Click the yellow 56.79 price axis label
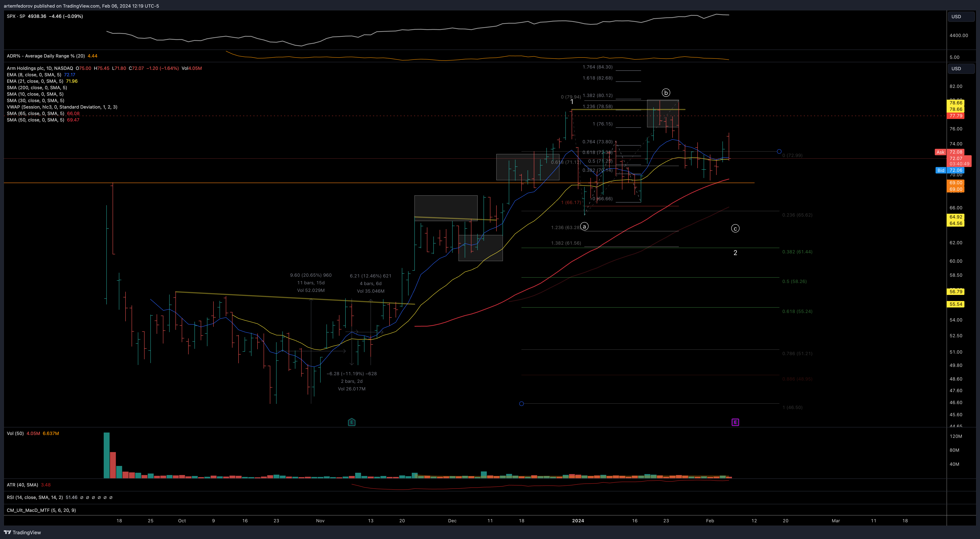Viewport: 980px width, 539px height. point(955,292)
